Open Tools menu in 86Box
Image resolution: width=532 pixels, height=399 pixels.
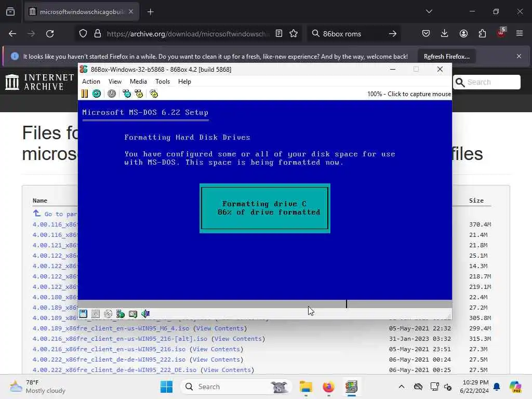point(163,82)
